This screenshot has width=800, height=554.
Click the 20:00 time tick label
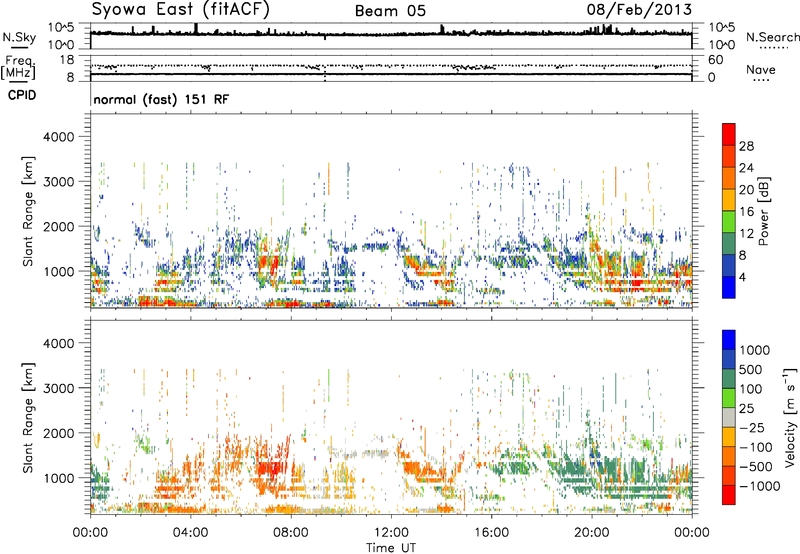(591, 533)
